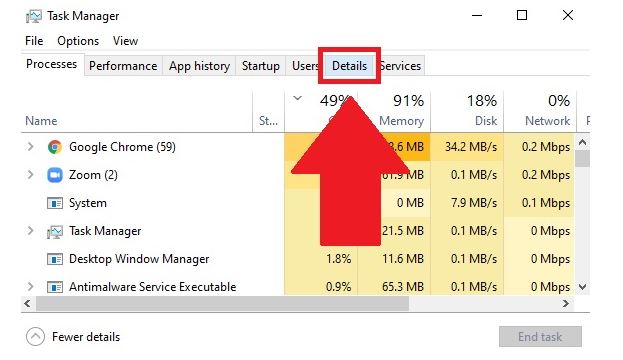Sort processes by Memory column header
The height and width of the screenshot is (360, 623).
tap(401, 121)
